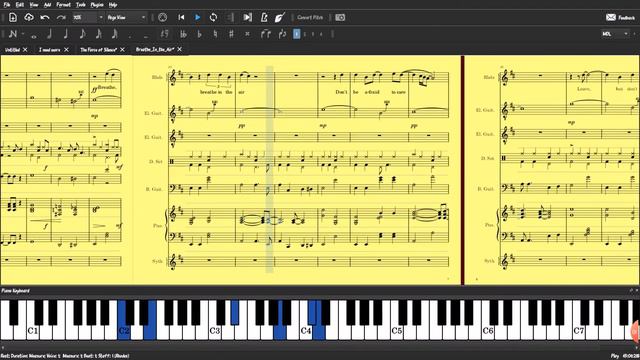Select voice 3 button
This screenshot has width=640, height=360.
(x=313, y=34)
